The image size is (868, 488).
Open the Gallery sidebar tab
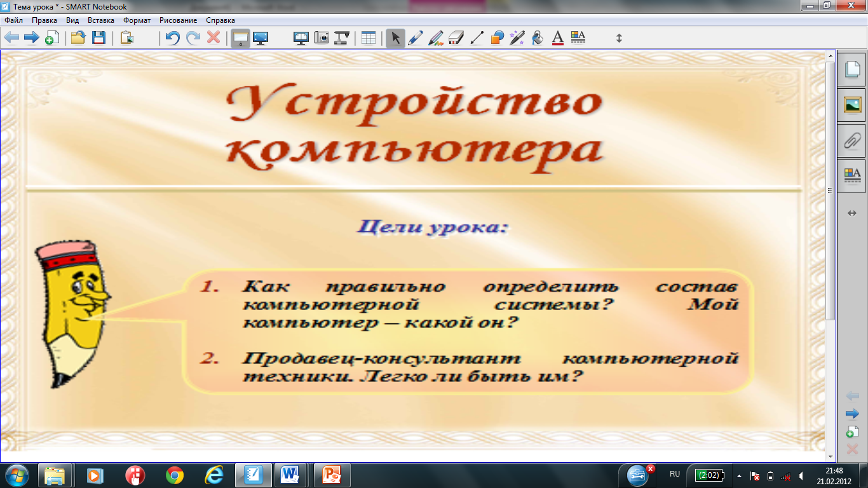[852, 105]
